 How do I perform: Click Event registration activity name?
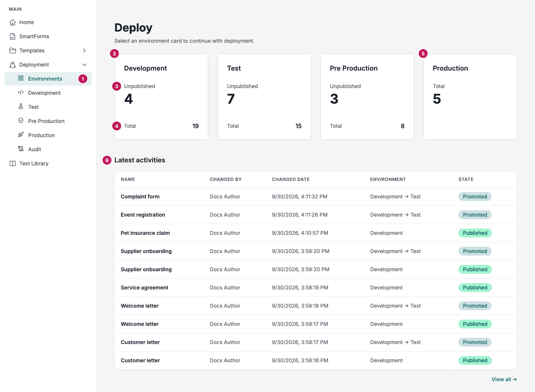[x=143, y=215]
